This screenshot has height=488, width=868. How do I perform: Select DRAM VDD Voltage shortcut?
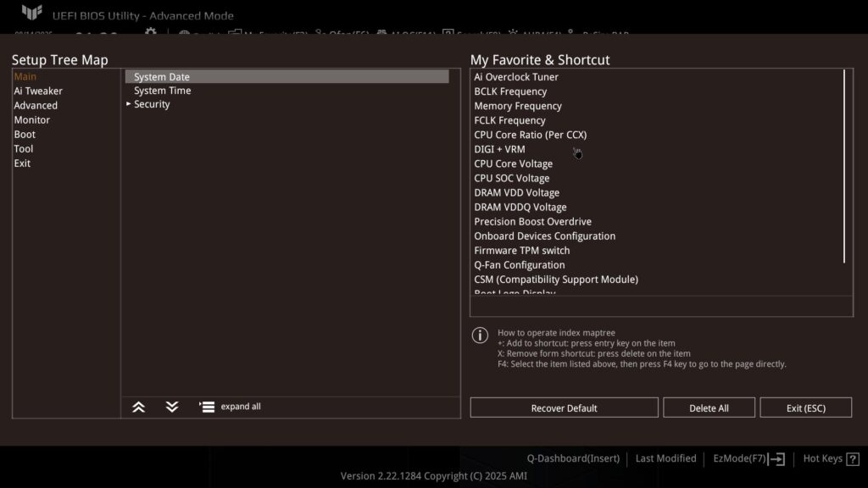516,192
